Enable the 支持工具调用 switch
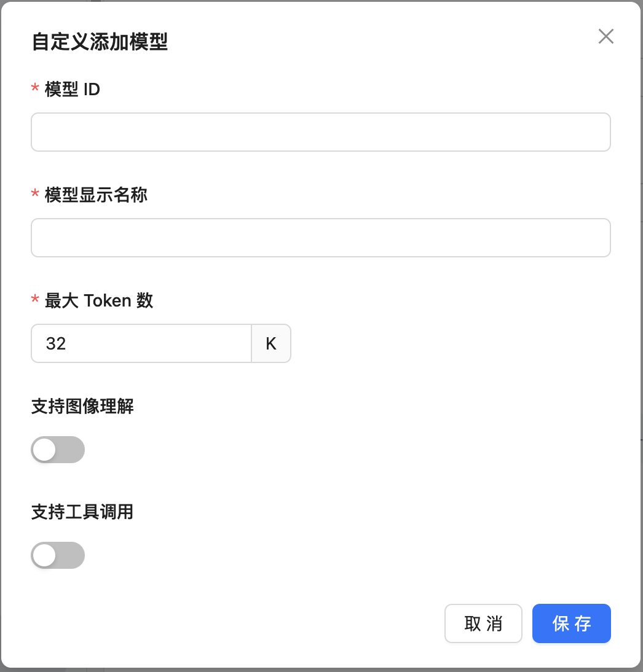Image resolution: width=643 pixels, height=672 pixels. (58, 555)
